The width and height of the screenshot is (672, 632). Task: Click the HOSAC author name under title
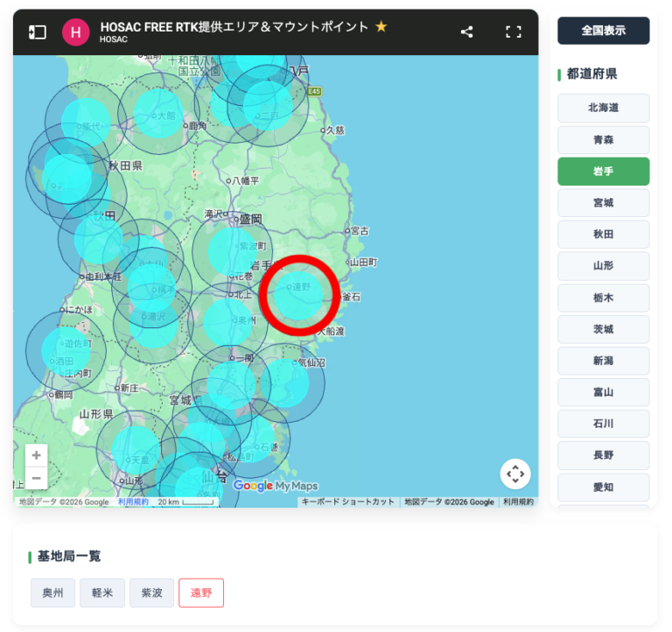114,39
